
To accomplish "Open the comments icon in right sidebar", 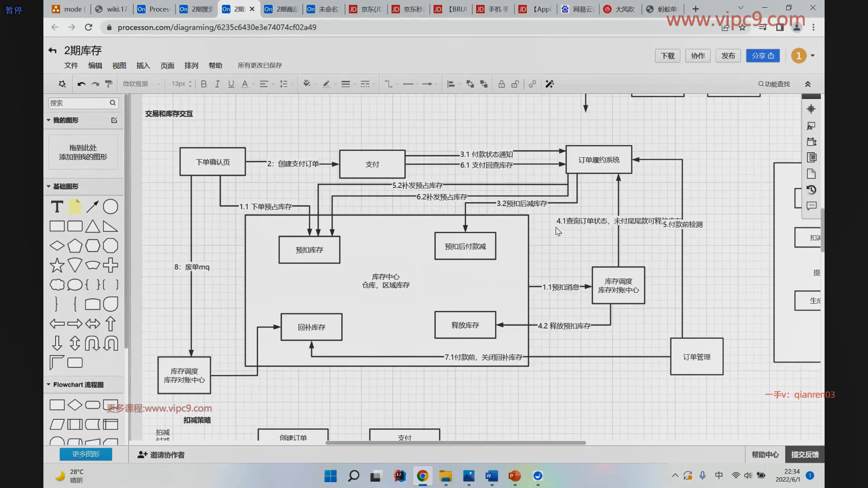I will click(811, 206).
